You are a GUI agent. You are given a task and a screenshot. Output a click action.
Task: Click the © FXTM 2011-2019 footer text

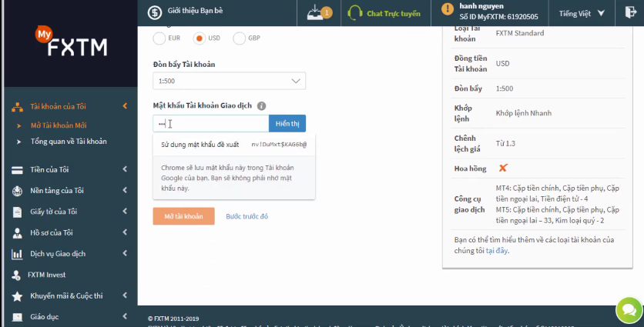click(173, 319)
